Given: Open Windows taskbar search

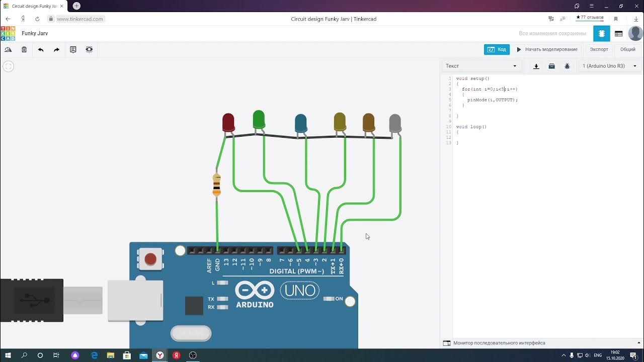Looking at the screenshot, I should click(24, 355).
